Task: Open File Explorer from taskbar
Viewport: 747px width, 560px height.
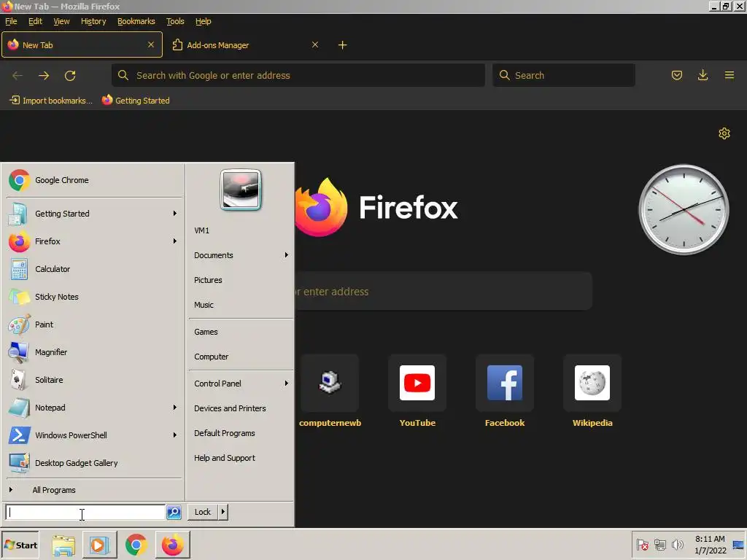Action: click(63, 545)
